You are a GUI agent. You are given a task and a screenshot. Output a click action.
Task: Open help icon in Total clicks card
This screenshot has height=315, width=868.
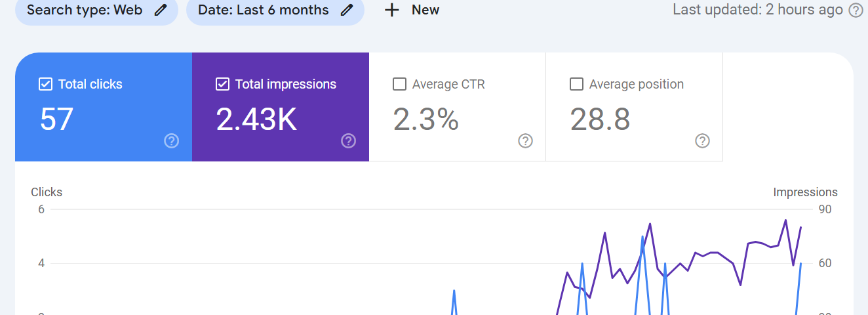(172, 140)
